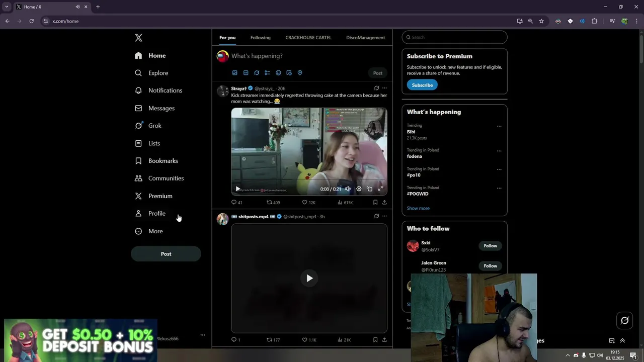
Task: Play the shitposts.mp4 video
Action: coord(309,278)
